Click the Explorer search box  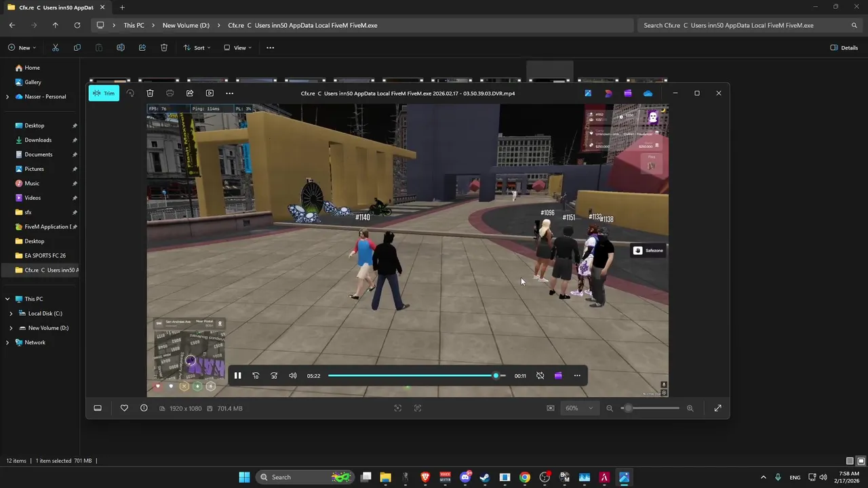click(x=749, y=25)
